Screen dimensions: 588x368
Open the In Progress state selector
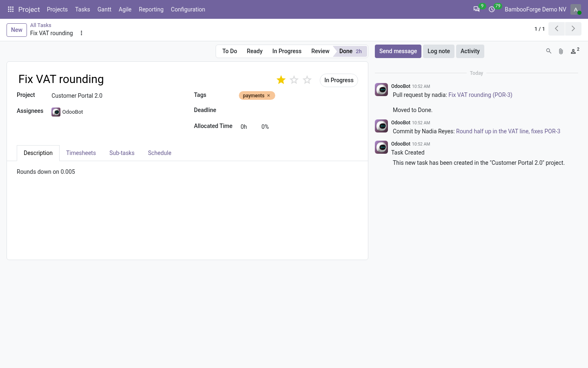(339, 80)
